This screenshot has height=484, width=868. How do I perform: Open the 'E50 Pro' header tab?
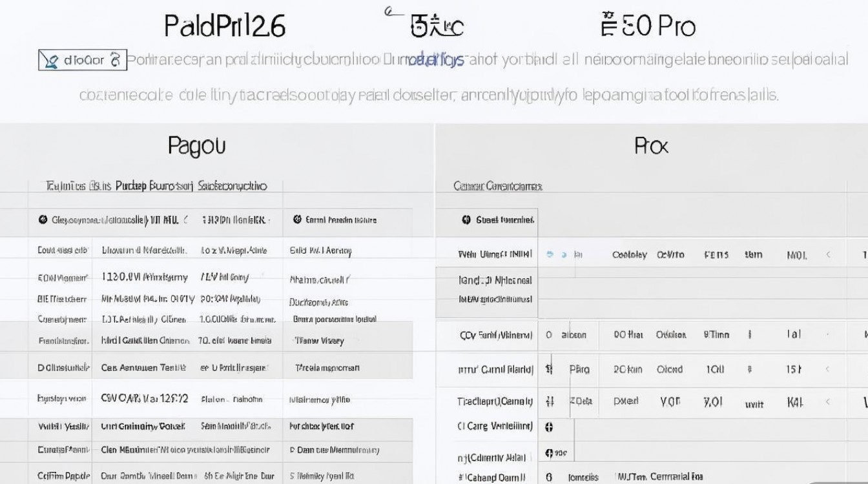(x=648, y=26)
